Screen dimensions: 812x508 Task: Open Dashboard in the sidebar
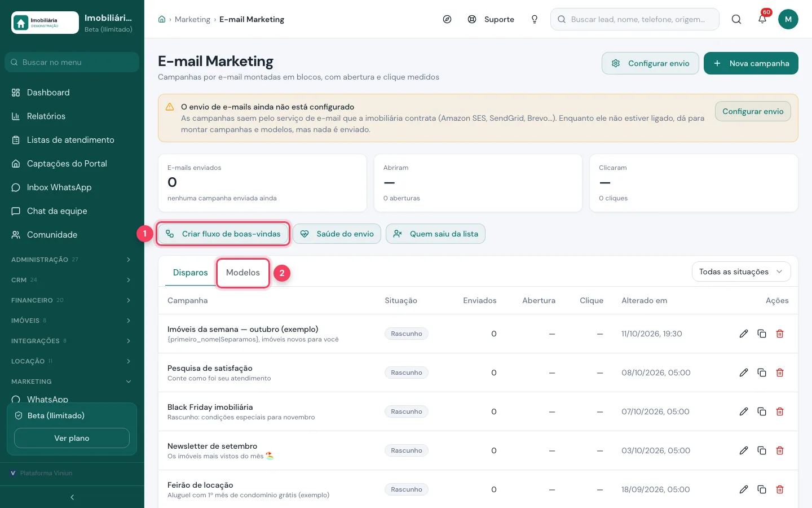72,93
